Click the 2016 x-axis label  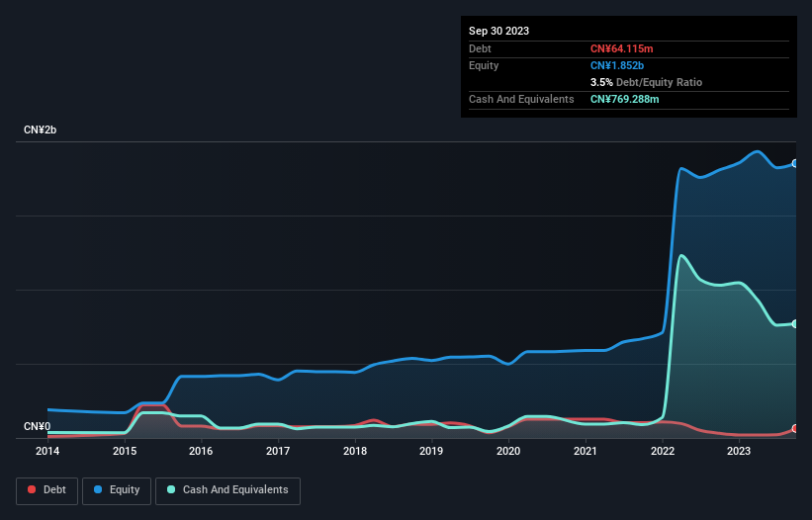tap(201, 451)
